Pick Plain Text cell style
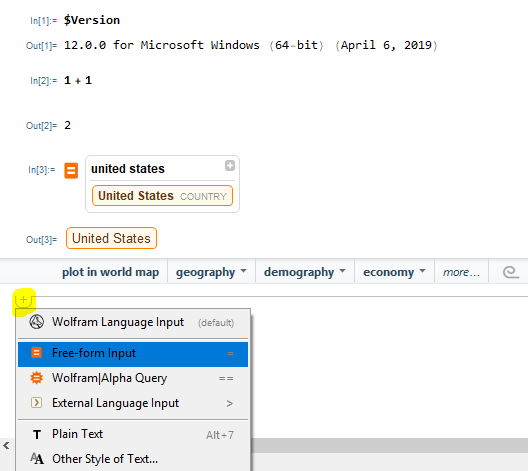The width and height of the screenshot is (528, 471). click(x=133, y=434)
